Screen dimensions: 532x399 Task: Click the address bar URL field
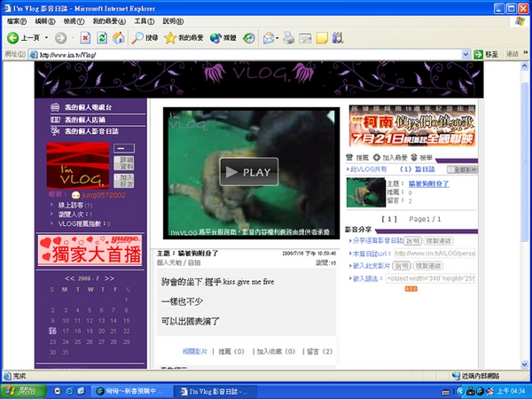(x=246, y=54)
